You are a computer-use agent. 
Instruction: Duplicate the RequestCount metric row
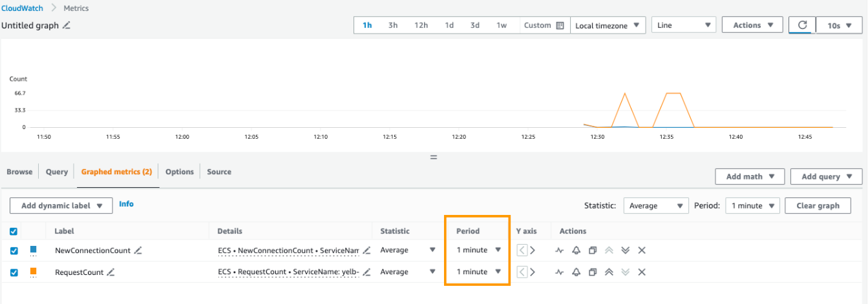click(593, 272)
